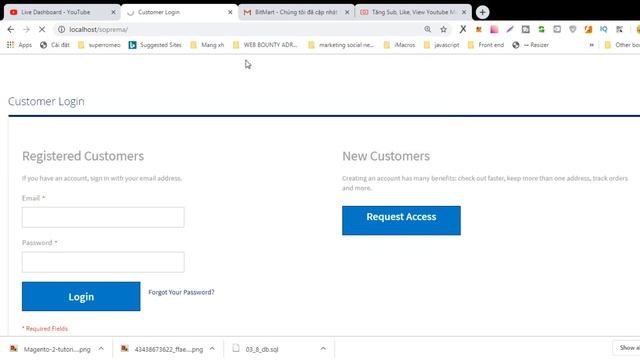The height and width of the screenshot is (360, 640).
Task: Click the Login button
Action: pos(81,296)
